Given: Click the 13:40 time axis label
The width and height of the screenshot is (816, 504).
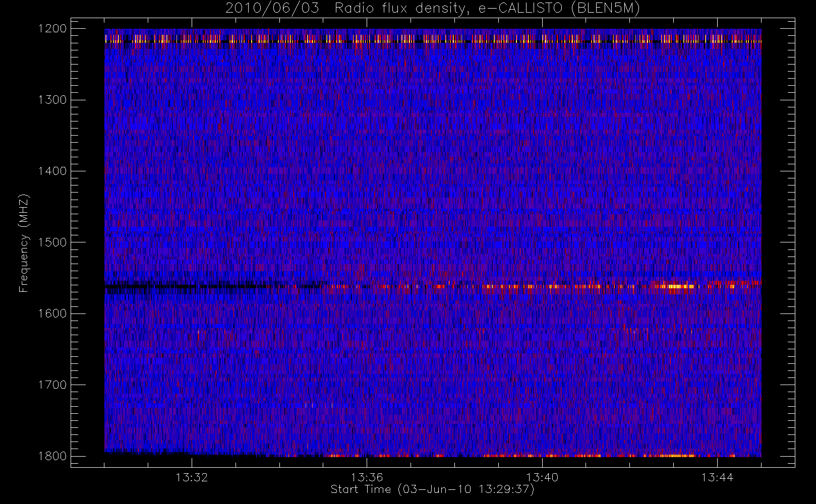Looking at the screenshot, I should (542, 477).
